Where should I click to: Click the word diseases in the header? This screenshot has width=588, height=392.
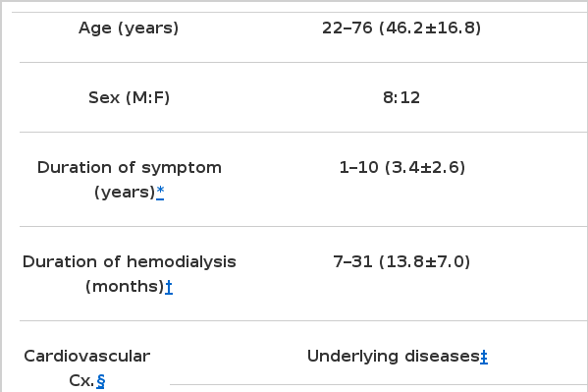443,357
